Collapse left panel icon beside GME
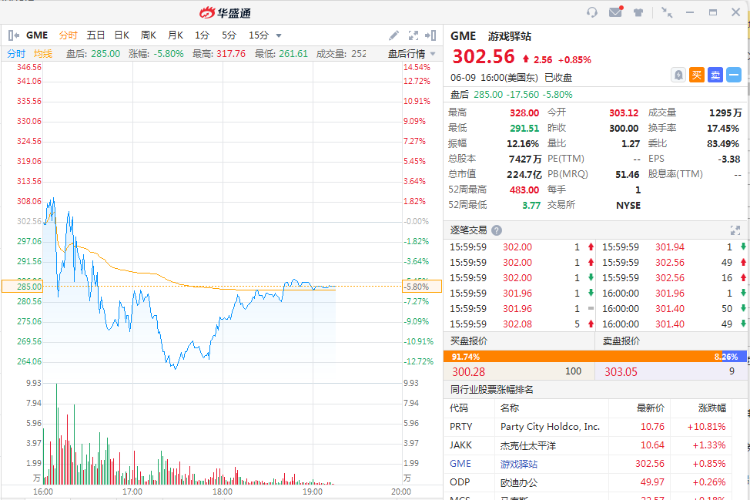This screenshot has width=750, height=500. tap(13, 35)
